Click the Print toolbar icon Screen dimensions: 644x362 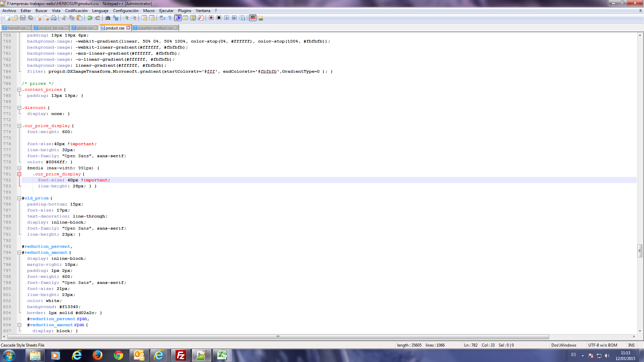54,18
